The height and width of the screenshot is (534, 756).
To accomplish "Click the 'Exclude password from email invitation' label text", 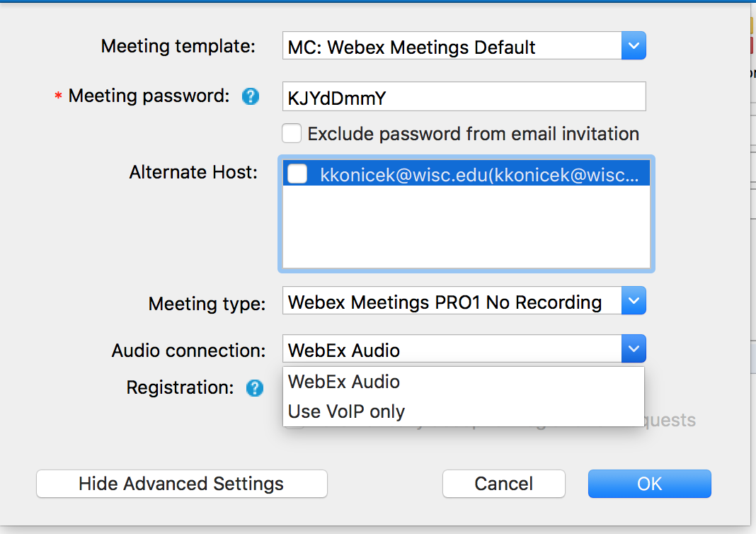I will pos(474,134).
